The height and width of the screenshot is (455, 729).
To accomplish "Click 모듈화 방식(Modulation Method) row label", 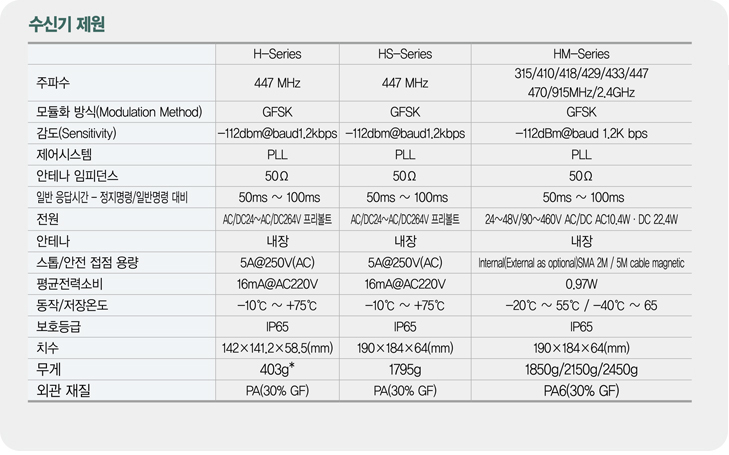I will point(119,112).
